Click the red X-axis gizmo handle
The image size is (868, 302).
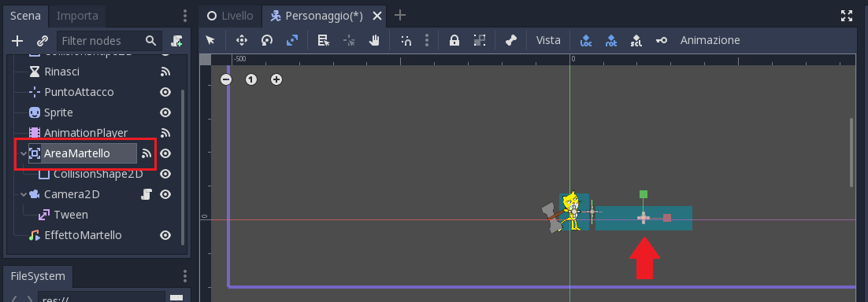pos(667,218)
